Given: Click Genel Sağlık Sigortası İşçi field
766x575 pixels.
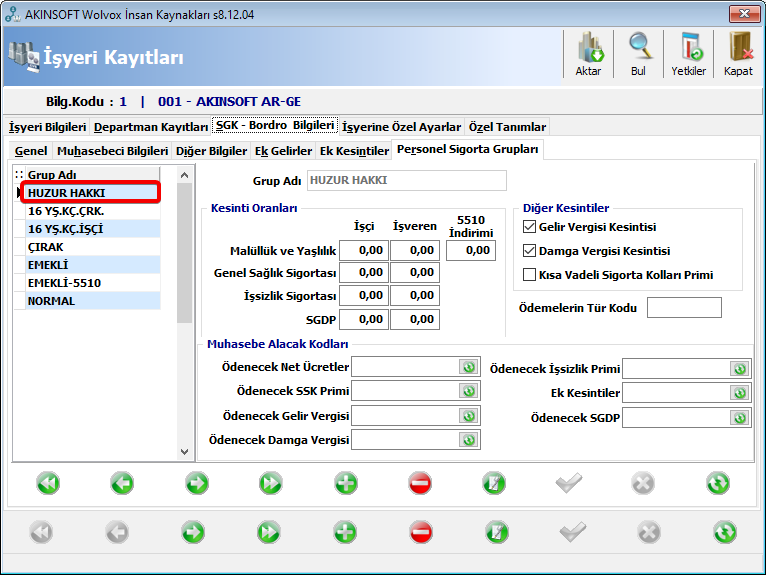Looking at the screenshot, I should click(x=364, y=273).
